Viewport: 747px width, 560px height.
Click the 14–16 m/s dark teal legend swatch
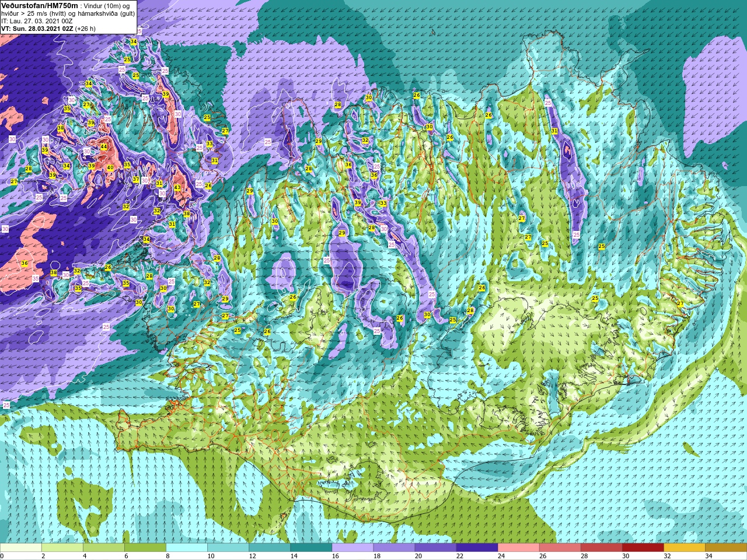311,548
